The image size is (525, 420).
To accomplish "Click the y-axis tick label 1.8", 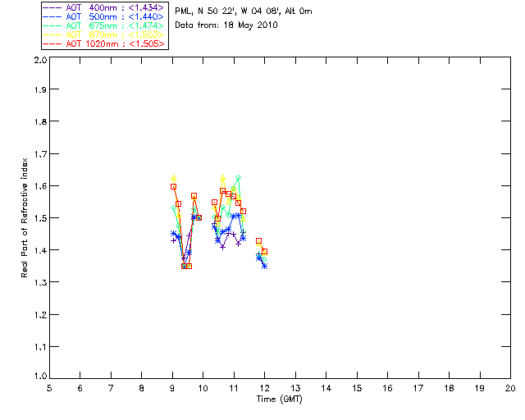I will pyautogui.click(x=40, y=121).
